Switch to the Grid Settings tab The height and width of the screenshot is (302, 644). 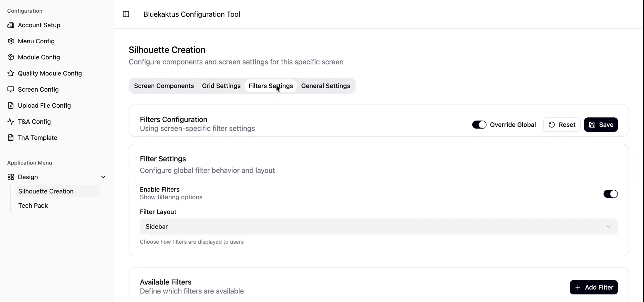tap(221, 86)
